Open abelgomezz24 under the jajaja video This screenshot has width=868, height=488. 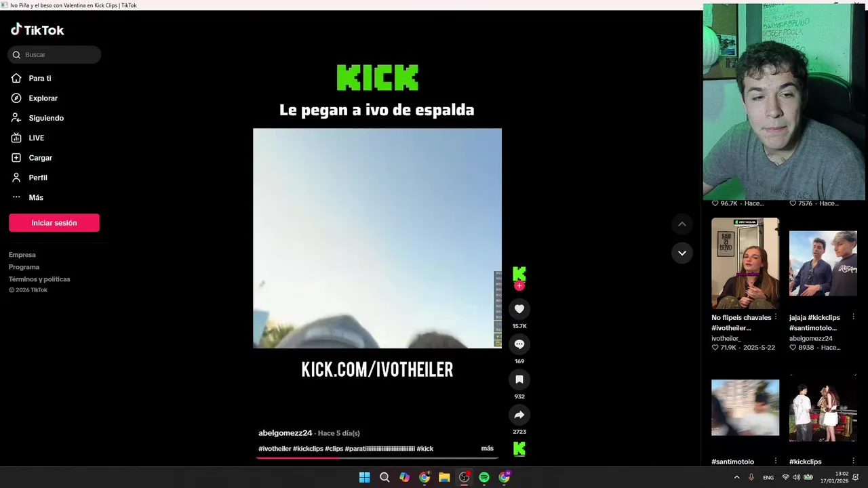click(x=811, y=338)
